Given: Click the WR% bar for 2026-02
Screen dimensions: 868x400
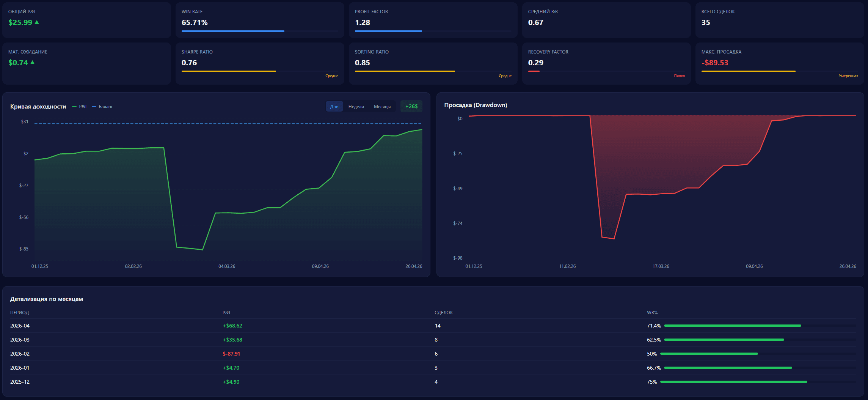Looking at the screenshot, I should [758, 354].
